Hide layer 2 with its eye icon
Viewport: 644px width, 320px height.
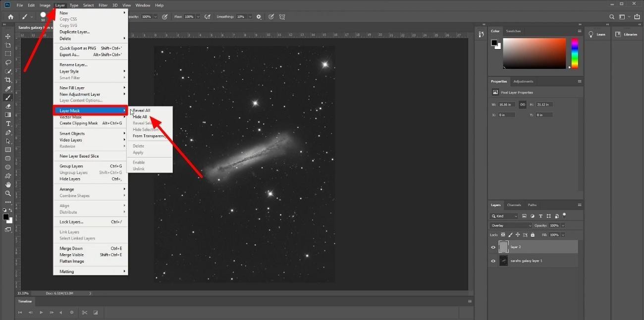click(493, 247)
